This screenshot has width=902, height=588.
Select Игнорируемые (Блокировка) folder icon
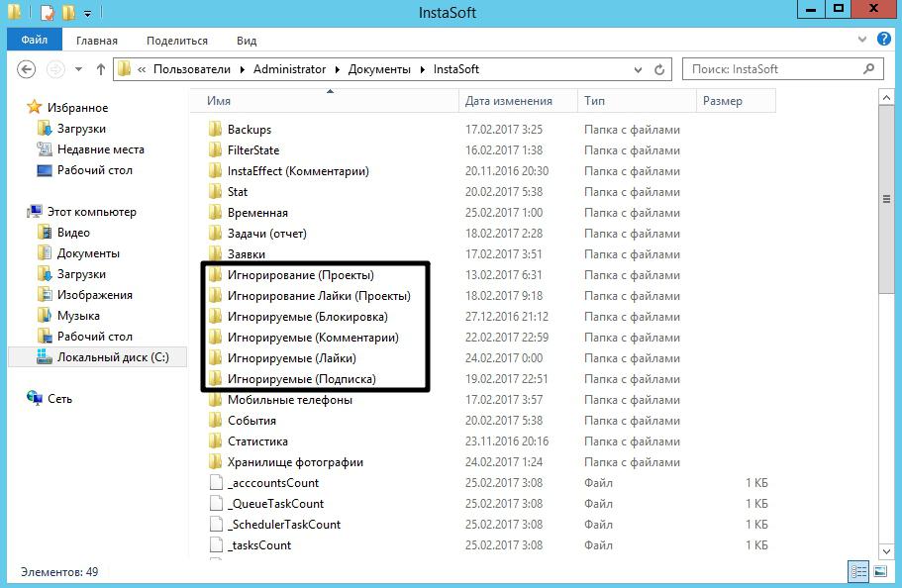(x=215, y=316)
